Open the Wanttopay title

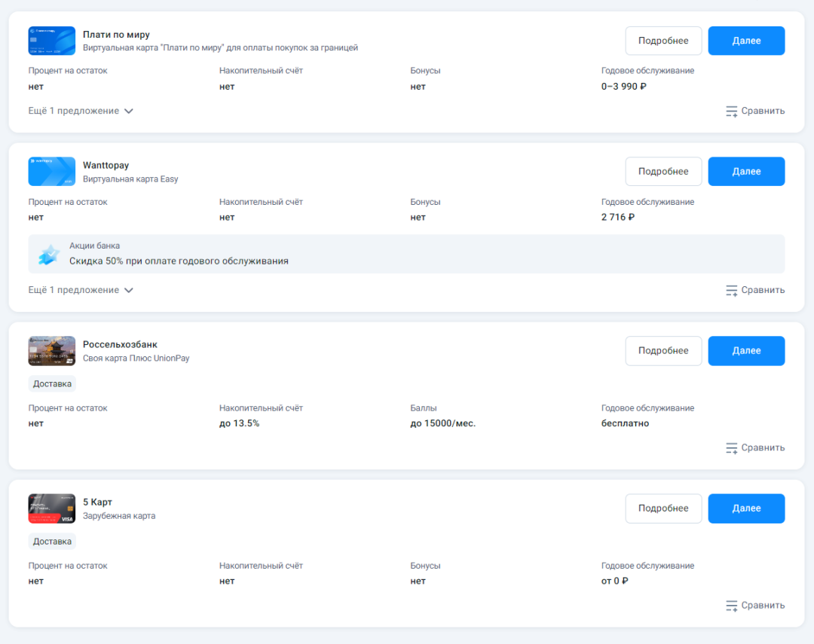click(106, 165)
